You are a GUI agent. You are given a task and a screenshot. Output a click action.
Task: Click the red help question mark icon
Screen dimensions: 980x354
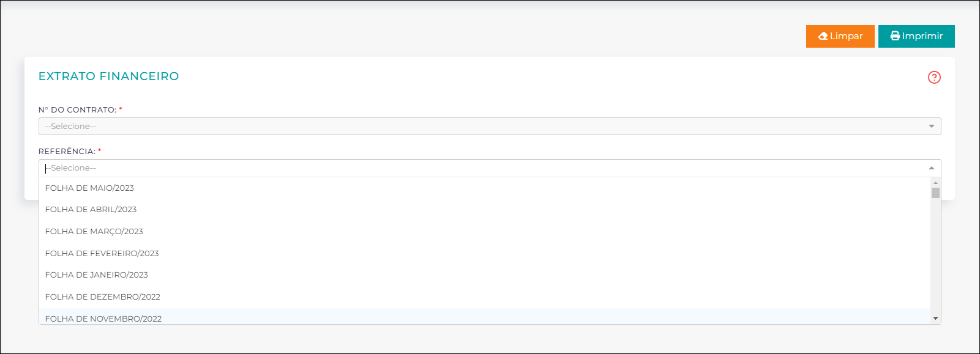pos(934,77)
